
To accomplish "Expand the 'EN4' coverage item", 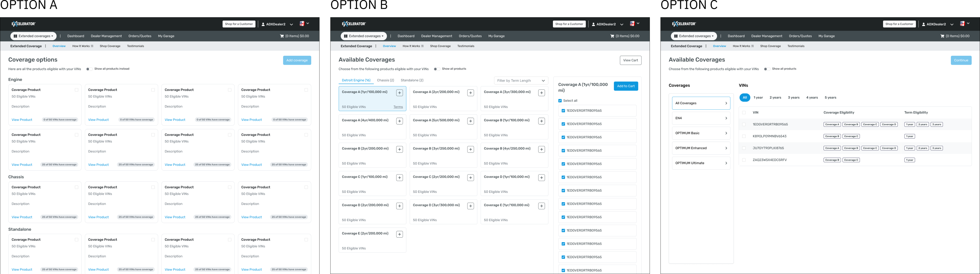I will click(701, 118).
